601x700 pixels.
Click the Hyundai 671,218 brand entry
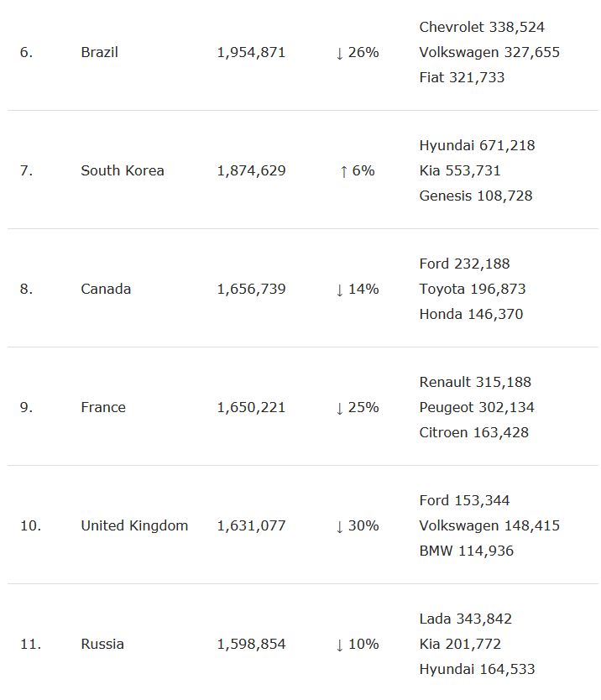[477, 145]
